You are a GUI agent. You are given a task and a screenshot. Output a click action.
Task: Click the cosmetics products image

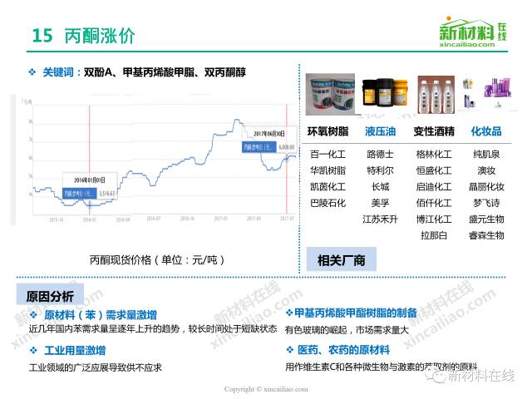(487, 92)
